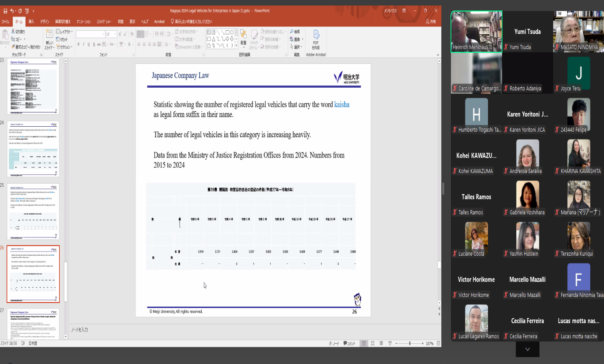
Task: Toggle numbered list in paragraph group
Action: click(148, 34)
